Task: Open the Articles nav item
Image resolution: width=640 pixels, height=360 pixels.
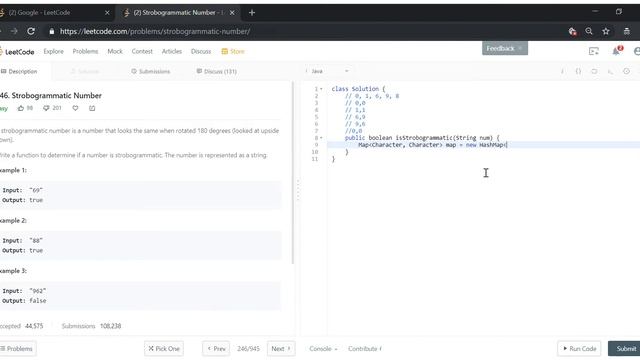Action: pos(172,51)
